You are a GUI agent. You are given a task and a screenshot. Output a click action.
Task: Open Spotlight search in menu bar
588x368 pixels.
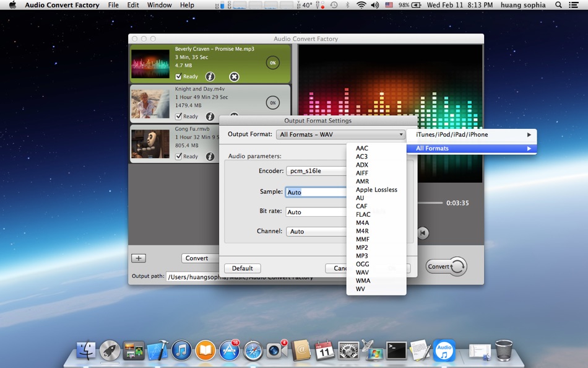[558, 5]
